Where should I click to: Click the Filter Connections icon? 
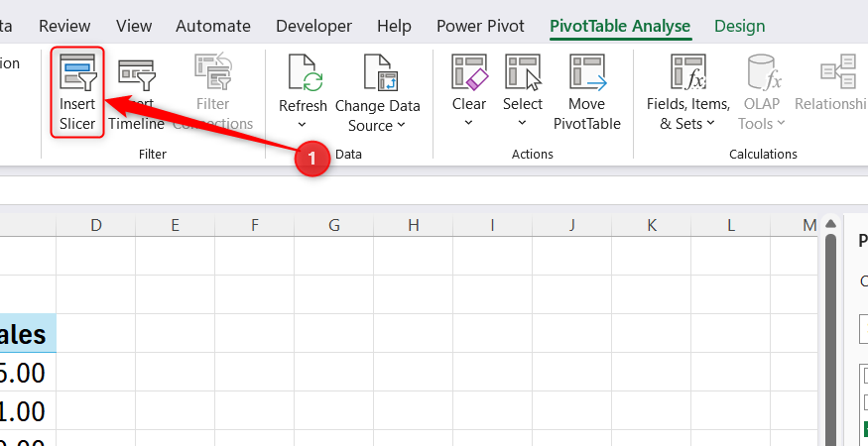click(213, 72)
